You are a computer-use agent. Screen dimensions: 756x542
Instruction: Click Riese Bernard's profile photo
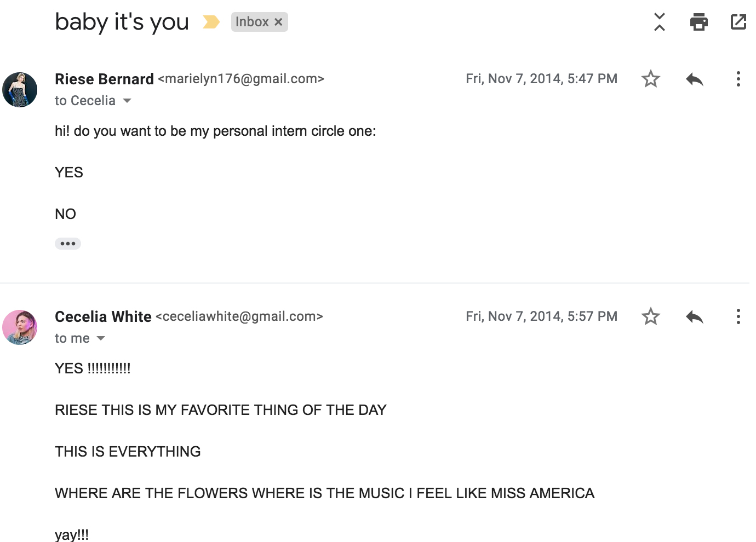coord(20,90)
